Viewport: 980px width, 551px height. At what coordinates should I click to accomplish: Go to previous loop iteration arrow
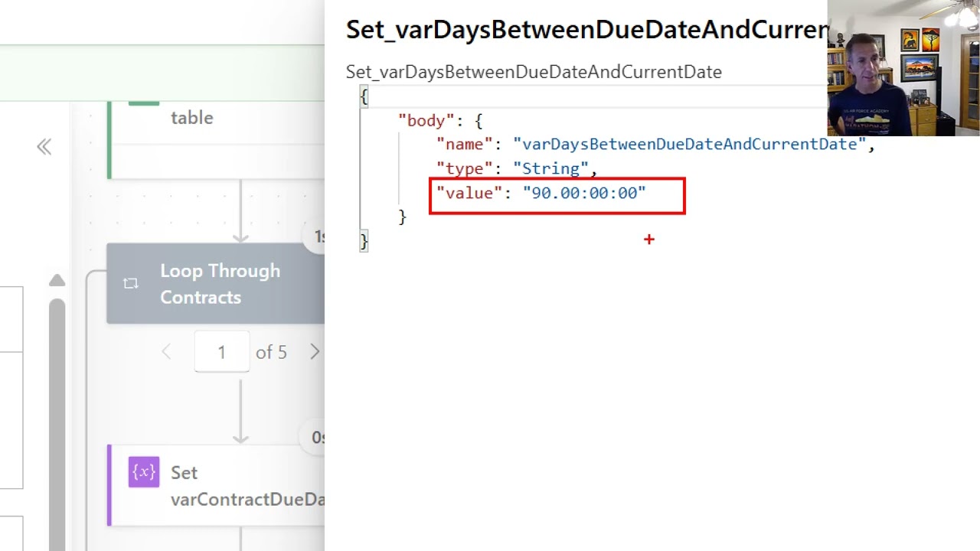(x=167, y=352)
